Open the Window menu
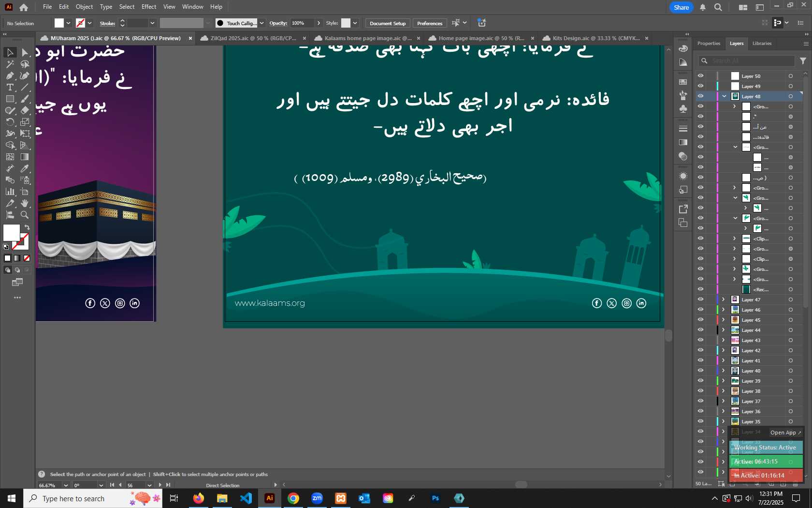The height and width of the screenshot is (508, 812). (193, 7)
